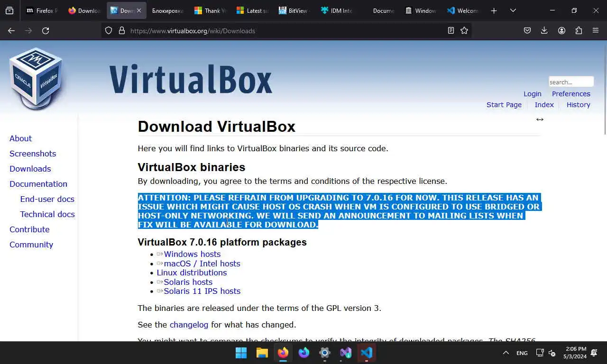Image resolution: width=607 pixels, height=364 pixels.
Task: Open Firefox View icon in tab bar
Action: point(9,10)
